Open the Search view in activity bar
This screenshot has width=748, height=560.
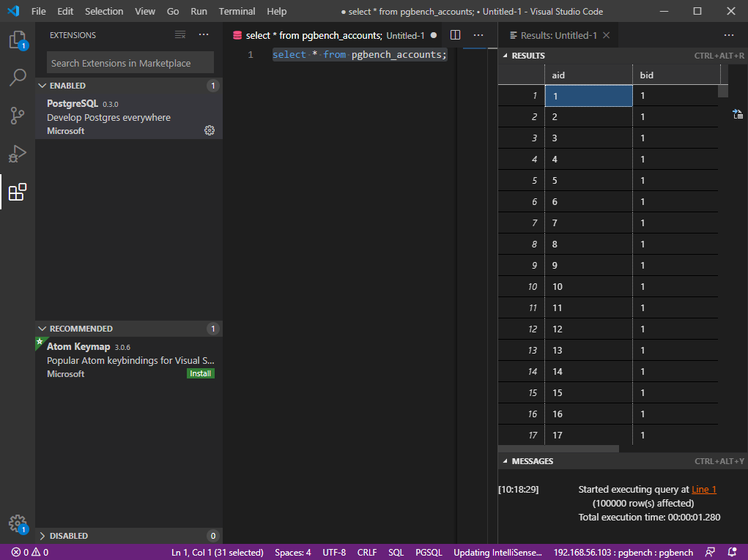click(18, 77)
